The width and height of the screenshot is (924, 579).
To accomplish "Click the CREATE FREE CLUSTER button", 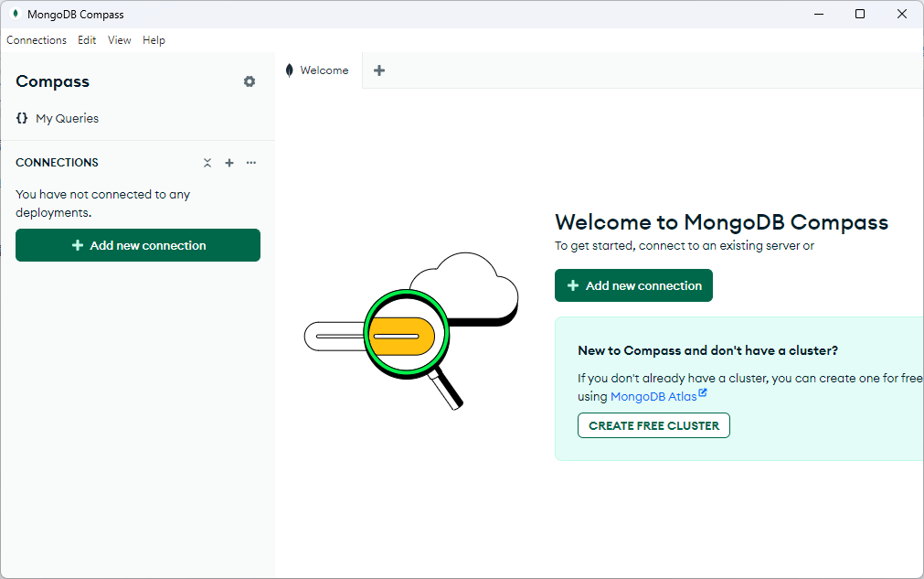I will (x=653, y=424).
